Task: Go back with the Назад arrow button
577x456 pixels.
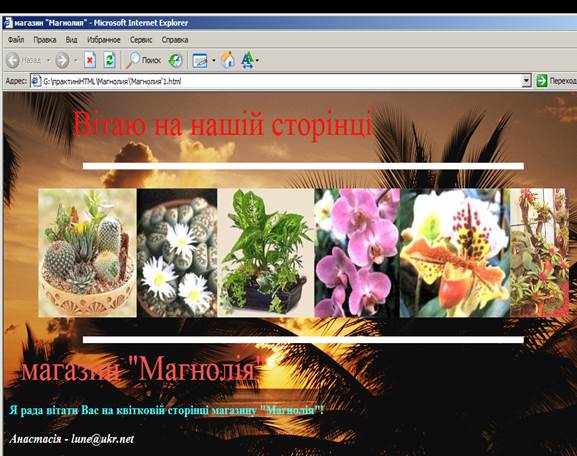Action: pyautogui.click(x=13, y=60)
